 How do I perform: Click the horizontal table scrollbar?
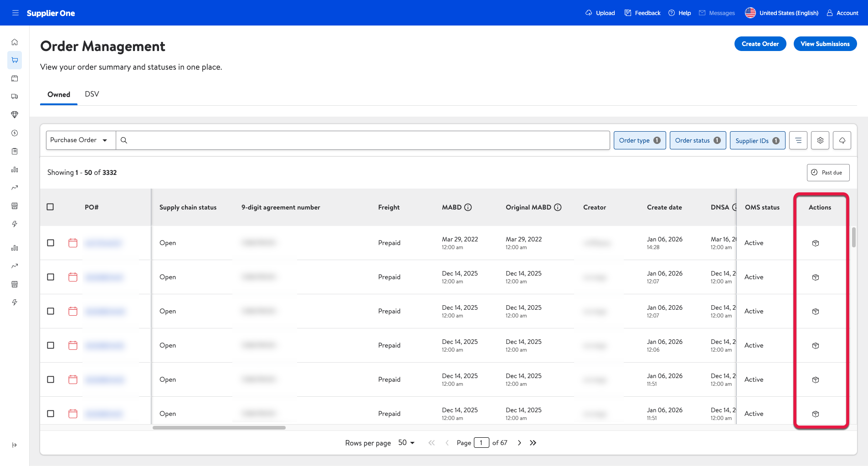point(219,428)
